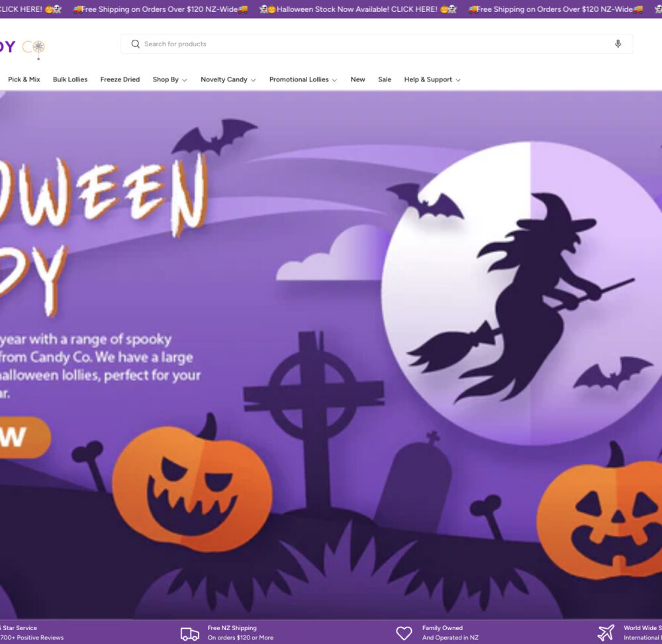The width and height of the screenshot is (662, 644).
Task: Click the Free NZ Shipping footer text
Action: point(232,628)
